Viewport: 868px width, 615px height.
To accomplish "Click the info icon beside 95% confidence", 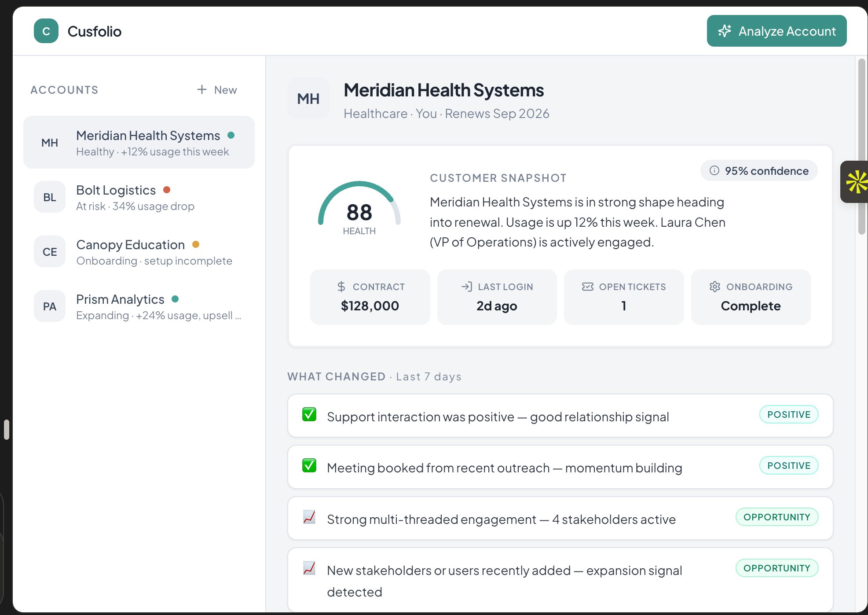I will [714, 171].
